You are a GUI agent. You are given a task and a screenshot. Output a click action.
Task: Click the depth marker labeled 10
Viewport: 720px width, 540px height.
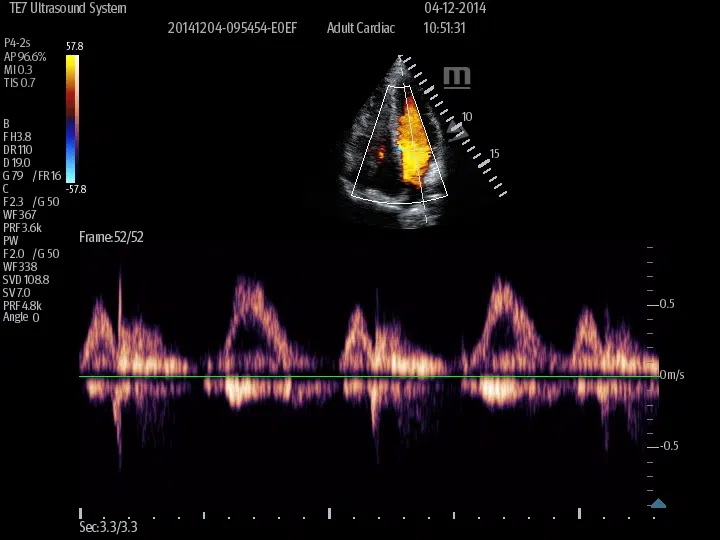pos(467,117)
